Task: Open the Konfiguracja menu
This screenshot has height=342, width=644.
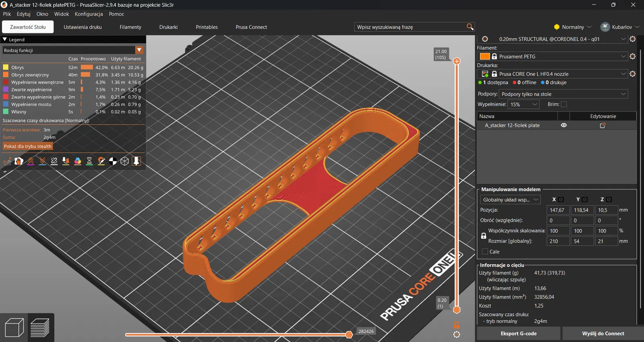Action: pos(89,14)
